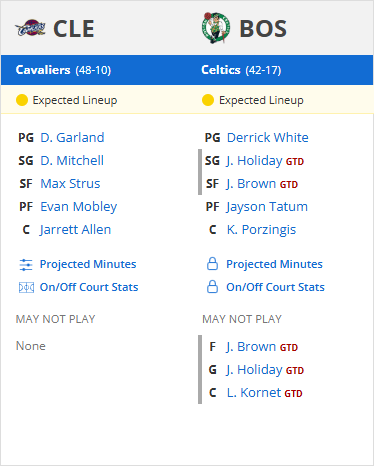The width and height of the screenshot is (374, 466).
Task: Open D. Garland's player page
Action: pos(72,138)
